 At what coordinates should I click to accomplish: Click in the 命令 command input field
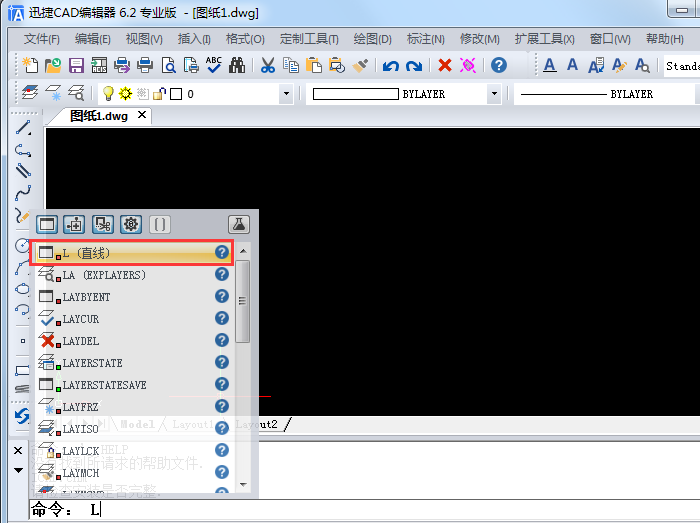tap(364, 509)
